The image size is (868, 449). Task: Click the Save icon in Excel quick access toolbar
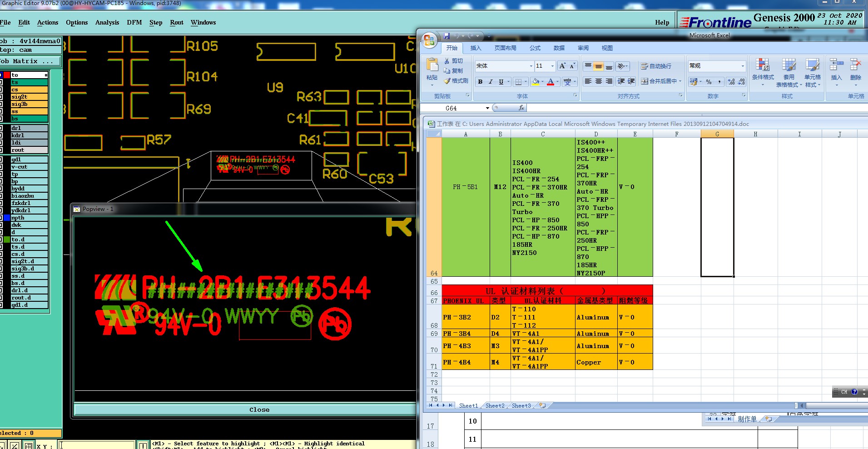[x=446, y=35]
